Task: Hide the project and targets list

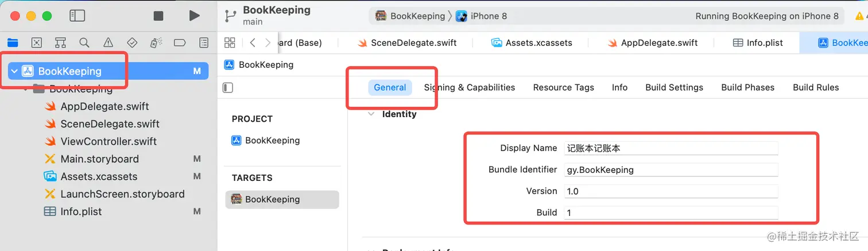Action: 228,88
